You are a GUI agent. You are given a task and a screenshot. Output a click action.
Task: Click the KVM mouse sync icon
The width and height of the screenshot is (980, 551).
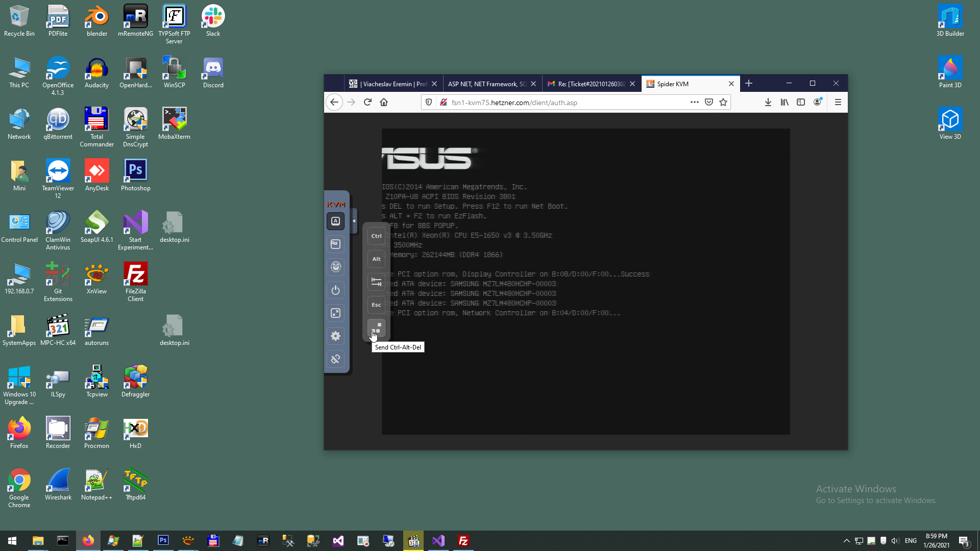click(335, 267)
